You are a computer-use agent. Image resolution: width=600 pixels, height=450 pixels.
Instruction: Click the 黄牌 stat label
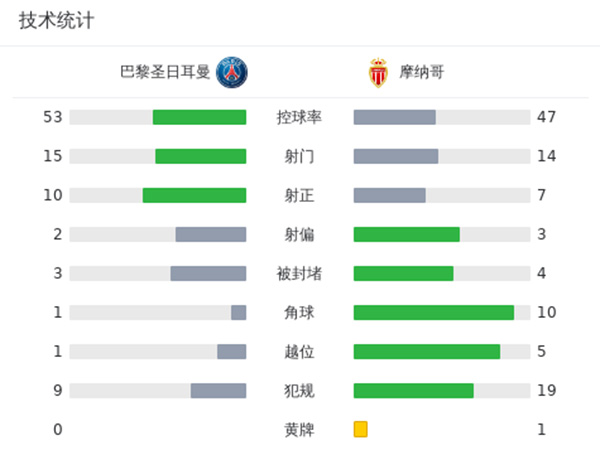coord(299,429)
